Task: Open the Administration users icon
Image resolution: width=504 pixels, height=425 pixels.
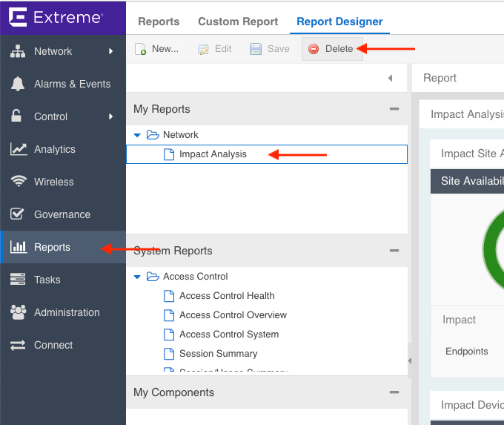Action: pos(18,312)
